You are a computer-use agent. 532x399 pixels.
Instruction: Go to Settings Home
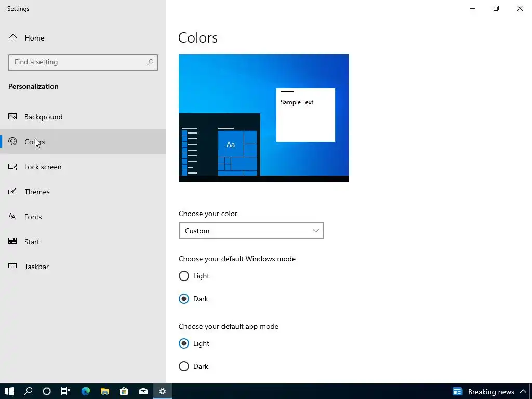[x=83, y=37]
